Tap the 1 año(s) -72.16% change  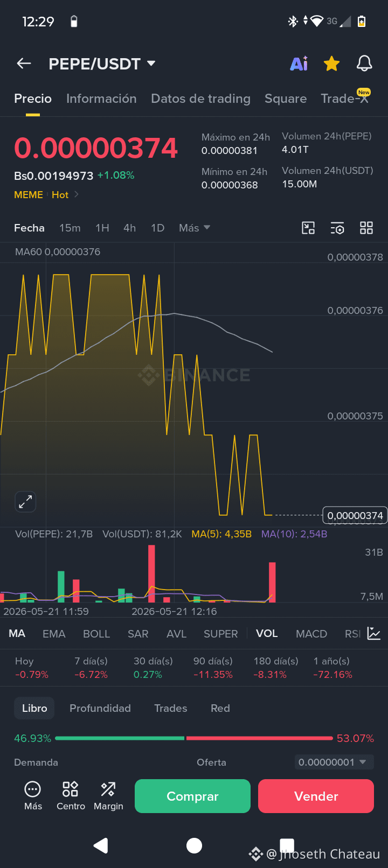[332, 668]
